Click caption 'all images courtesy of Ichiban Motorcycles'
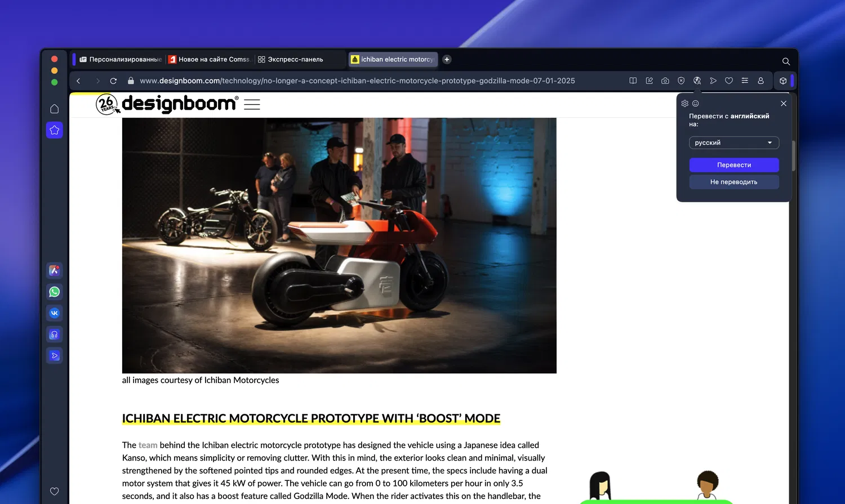845x504 pixels. pos(201,380)
